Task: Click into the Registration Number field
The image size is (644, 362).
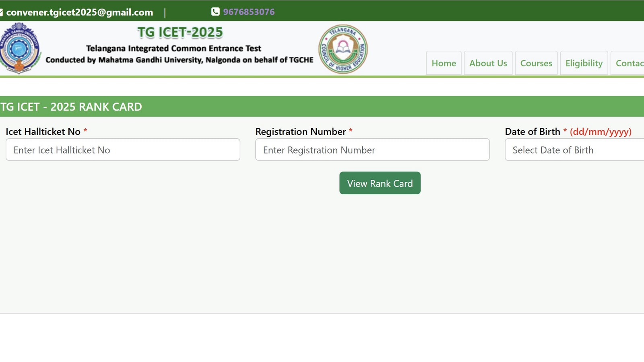Action: click(x=372, y=150)
